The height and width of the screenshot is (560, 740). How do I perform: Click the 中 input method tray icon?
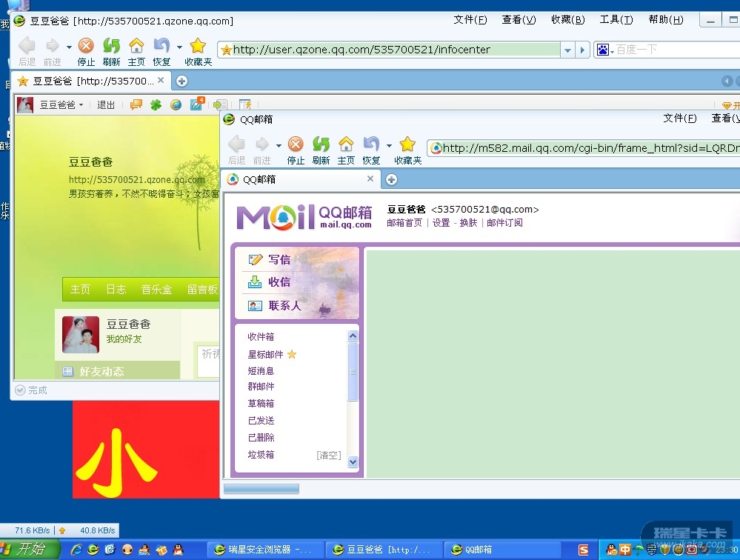click(x=625, y=550)
